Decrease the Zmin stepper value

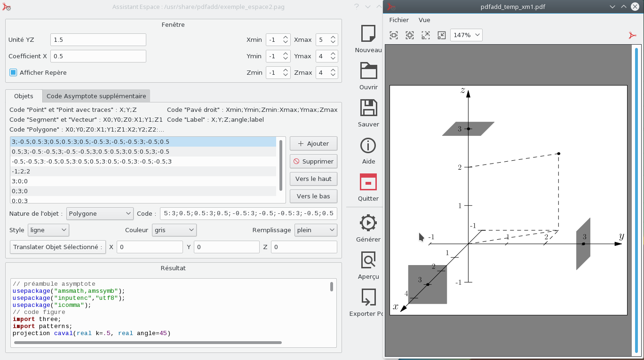coord(286,75)
